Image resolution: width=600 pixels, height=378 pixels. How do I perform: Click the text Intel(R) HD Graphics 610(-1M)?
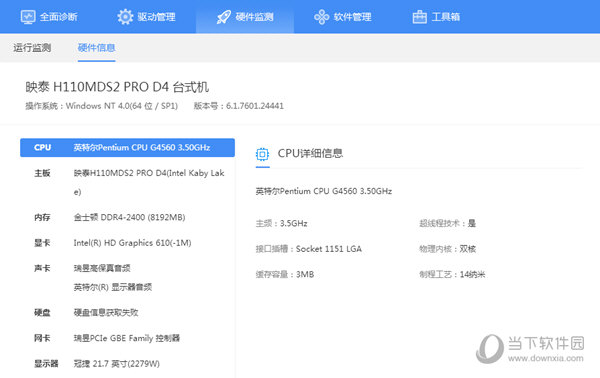coord(132,243)
